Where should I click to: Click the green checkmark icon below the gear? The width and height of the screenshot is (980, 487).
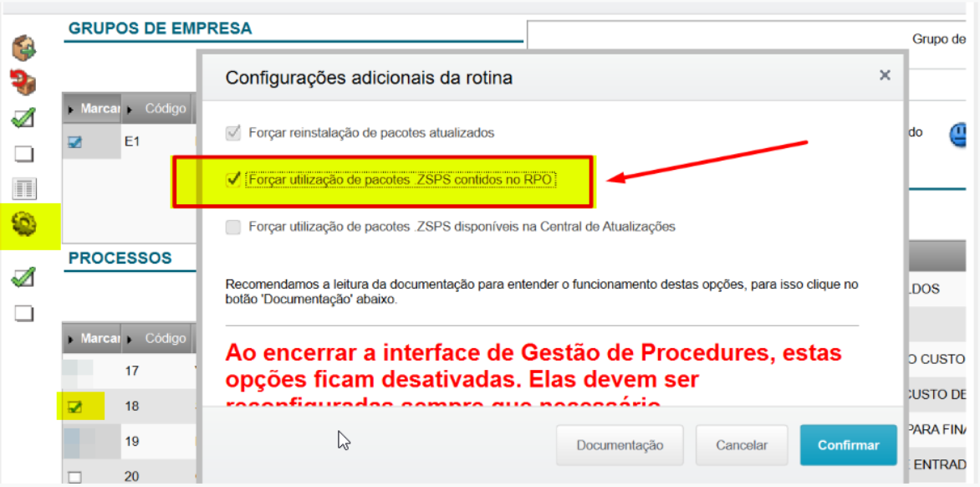pos(24,277)
